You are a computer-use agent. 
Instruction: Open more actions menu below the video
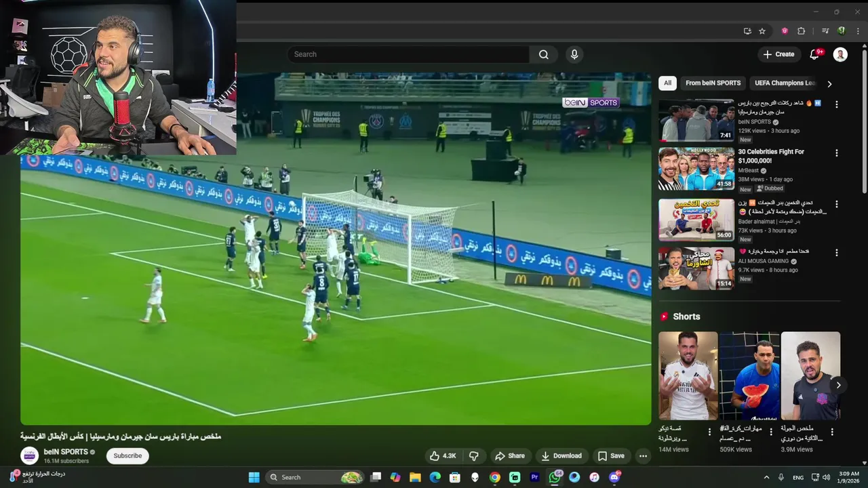tap(643, 455)
